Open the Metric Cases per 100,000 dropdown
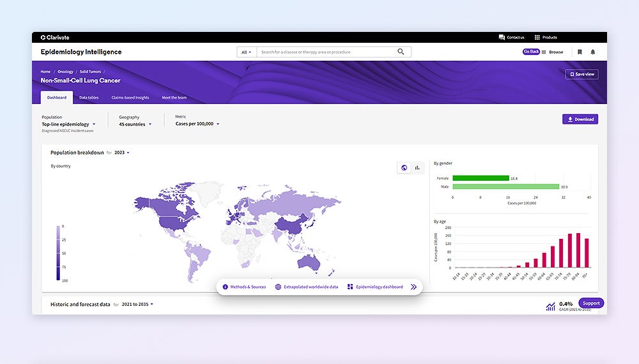The height and width of the screenshot is (364, 639). 197,124
